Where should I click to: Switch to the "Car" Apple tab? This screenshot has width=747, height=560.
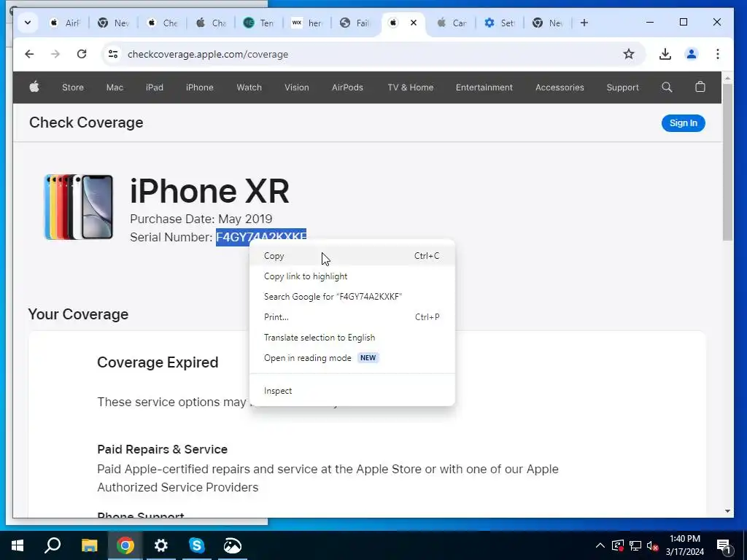(452, 23)
